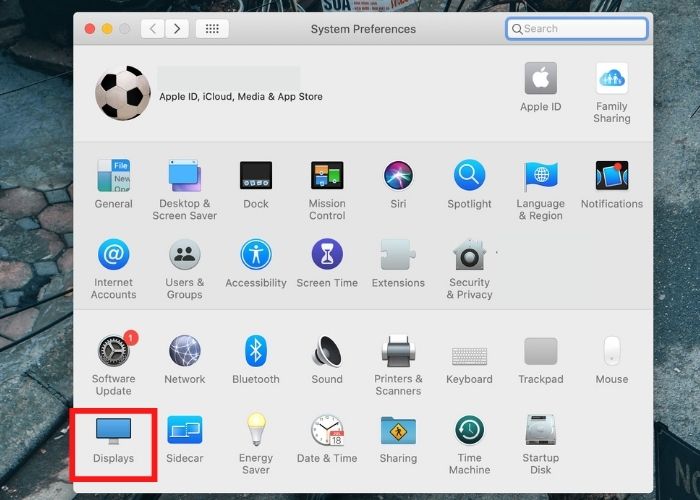Close the System Preferences window
This screenshot has width=700, height=500.
pyautogui.click(x=90, y=29)
